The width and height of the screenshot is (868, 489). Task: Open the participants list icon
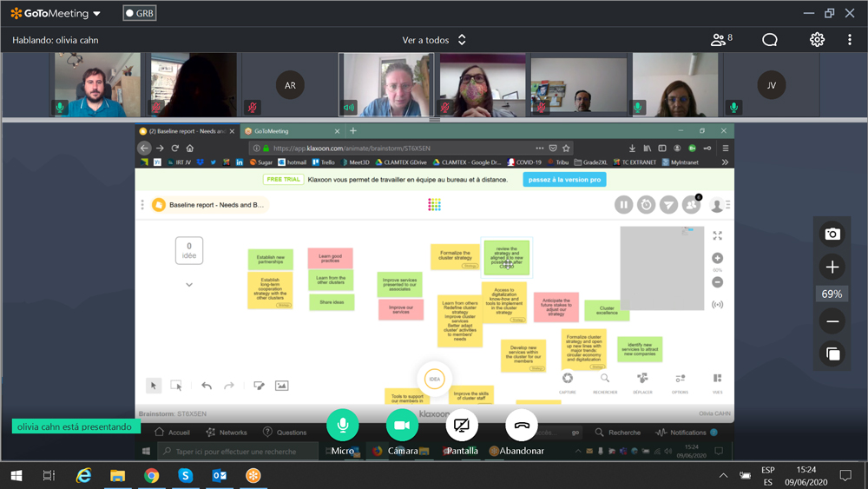click(720, 40)
